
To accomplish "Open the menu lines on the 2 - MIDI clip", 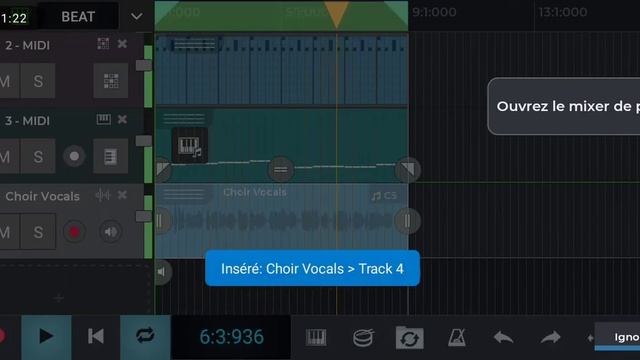I will [x=194, y=44].
